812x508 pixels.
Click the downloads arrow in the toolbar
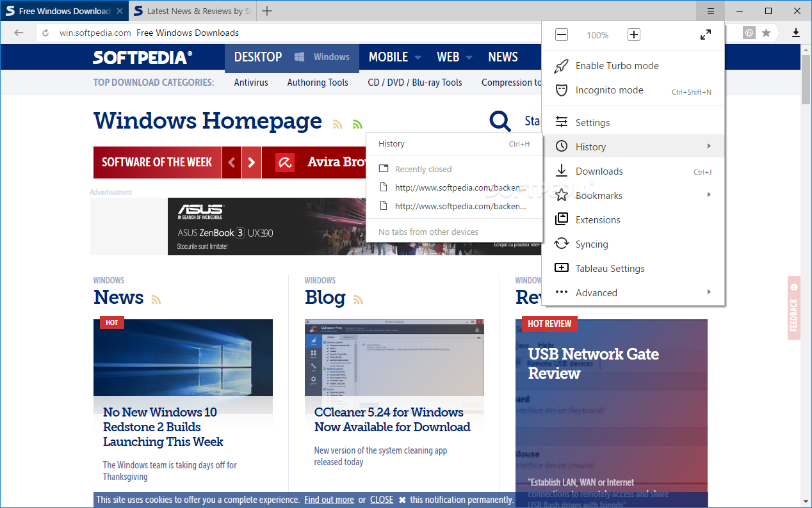coord(796,33)
